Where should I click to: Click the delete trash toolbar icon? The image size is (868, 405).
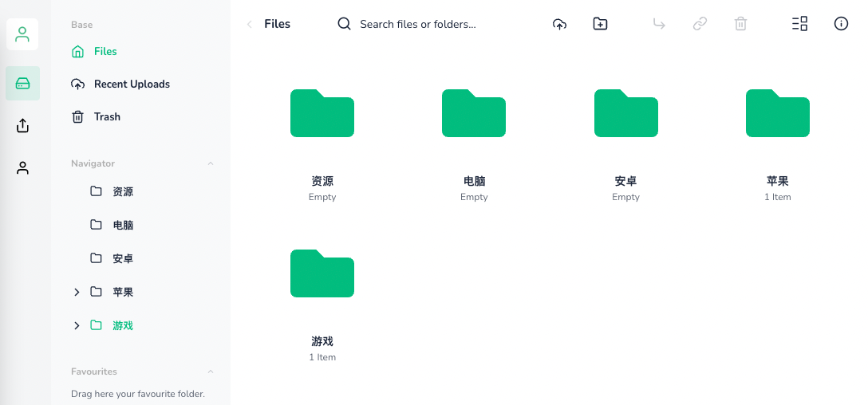740,24
